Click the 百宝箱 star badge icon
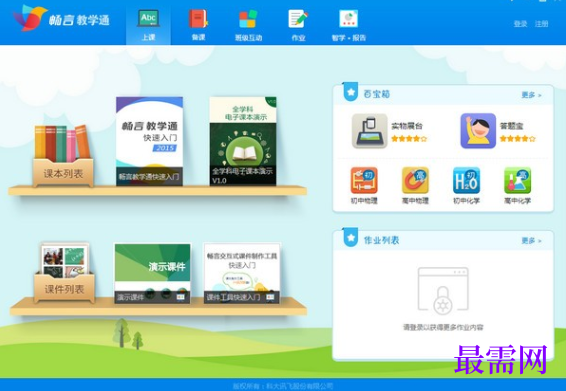This screenshot has width=566, height=391. tap(350, 92)
